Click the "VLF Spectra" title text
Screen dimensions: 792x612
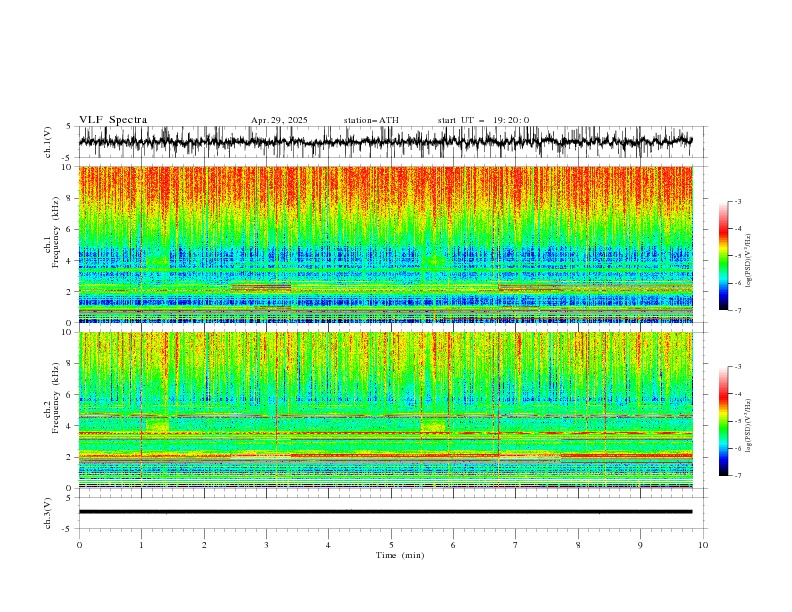pyautogui.click(x=113, y=120)
